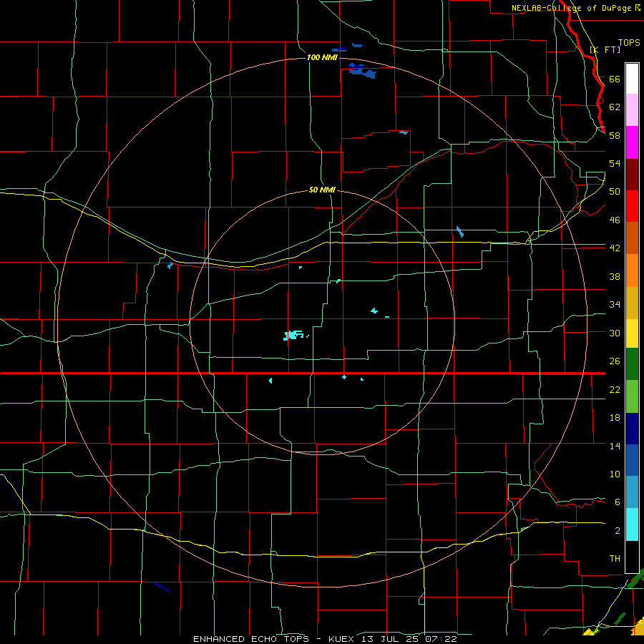Click the 42 legend value

[615, 248]
